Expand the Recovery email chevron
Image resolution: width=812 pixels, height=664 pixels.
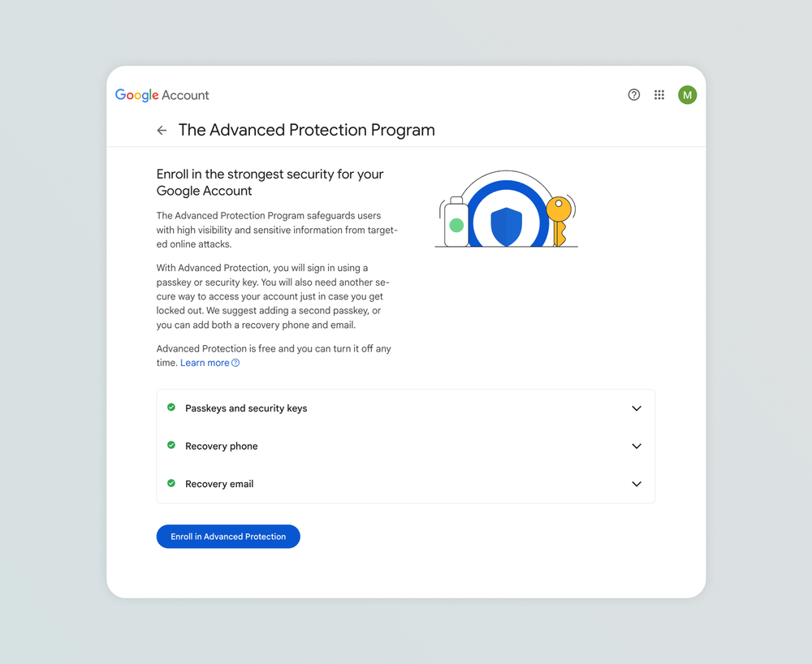(x=637, y=484)
